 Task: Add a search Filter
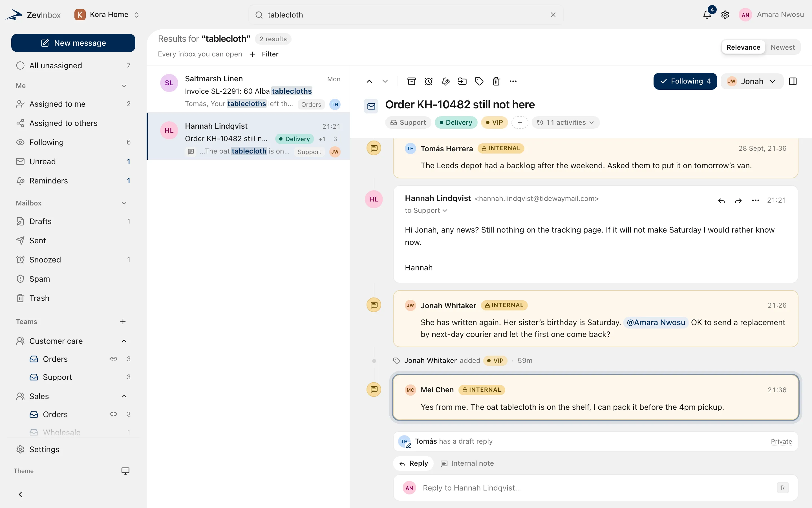[264, 54]
